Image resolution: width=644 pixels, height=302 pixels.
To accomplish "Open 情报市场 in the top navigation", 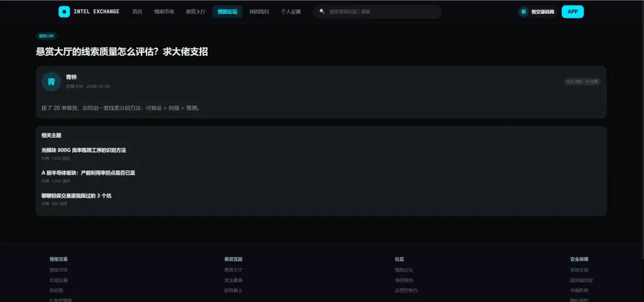I will point(164,11).
